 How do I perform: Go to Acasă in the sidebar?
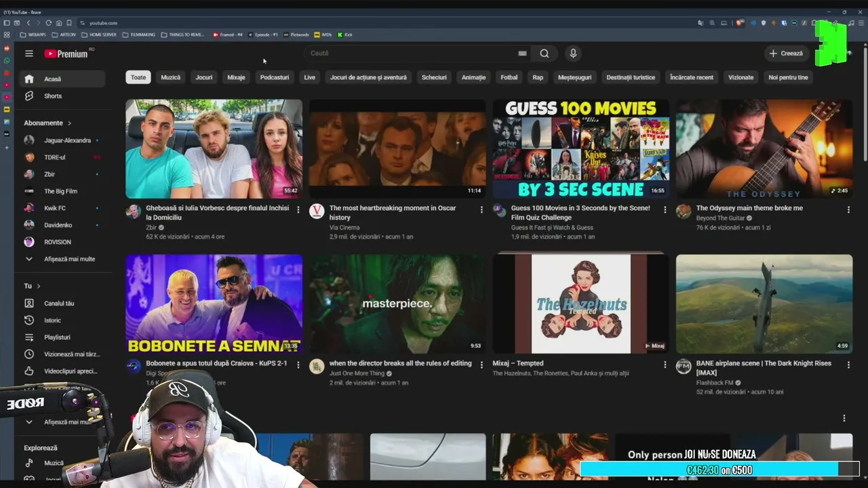pos(62,79)
